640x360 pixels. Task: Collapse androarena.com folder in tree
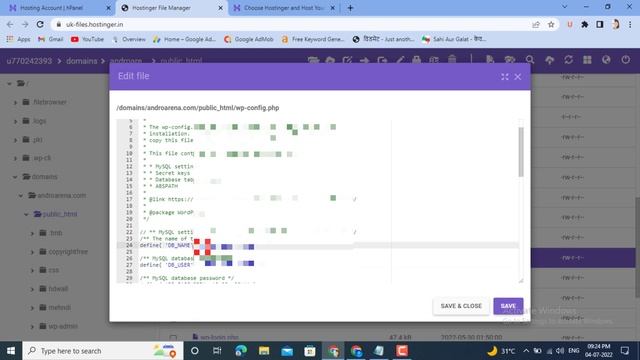21,196
